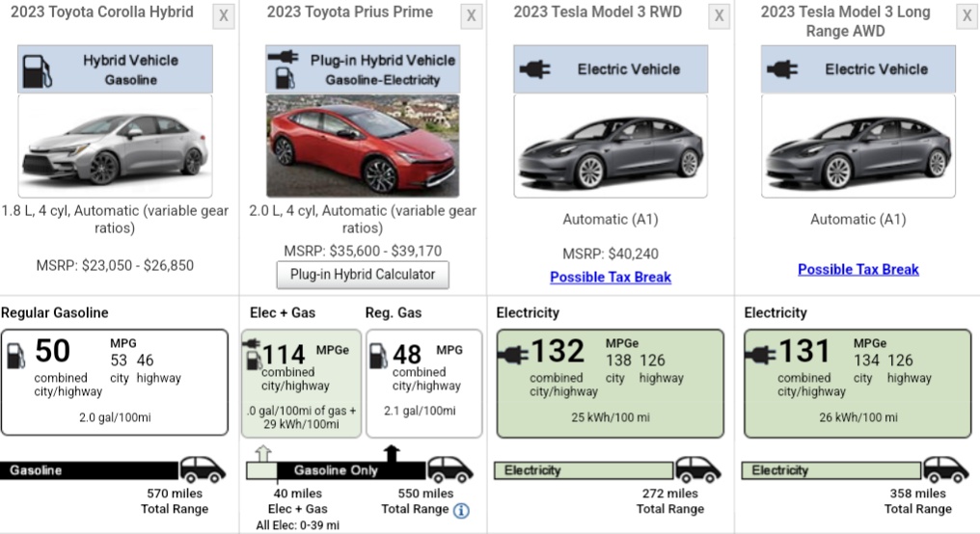Click the info icon next to Prius Total Range
This screenshot has height=534, width=980.
click(x=461, y=511)
